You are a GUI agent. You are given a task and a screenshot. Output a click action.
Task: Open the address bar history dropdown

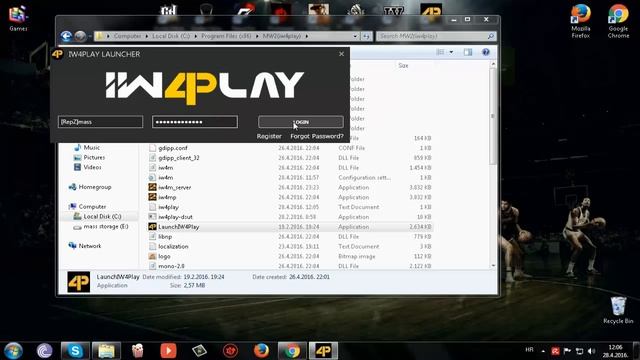[x=355, y=36]
